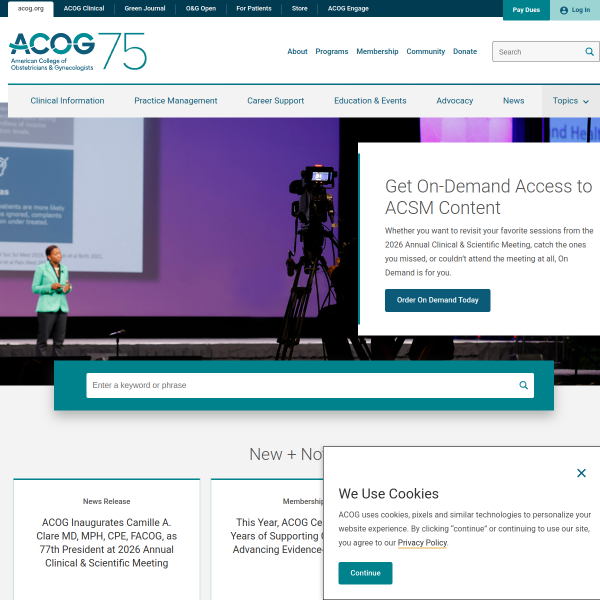Open the acog.org tab
This screenshot has height=600, width=600.
pos(31,8)
